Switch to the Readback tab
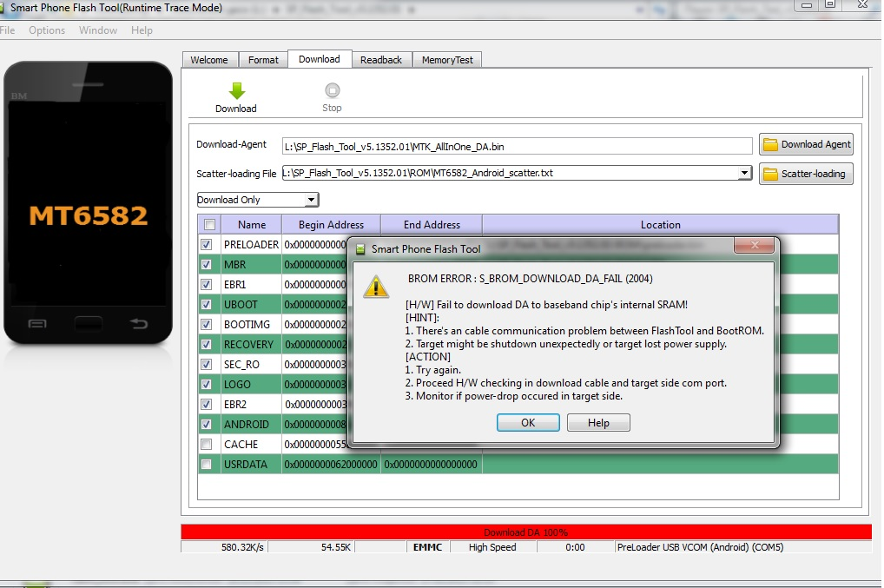The width and height of the screenshot is (884, 588). 381,60
